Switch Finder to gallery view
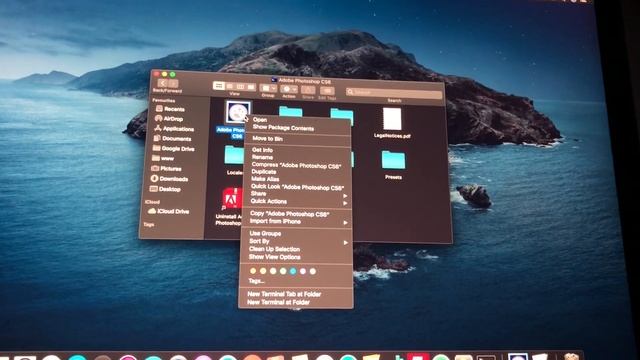640x360 pixels. click(x=251, y=87)
